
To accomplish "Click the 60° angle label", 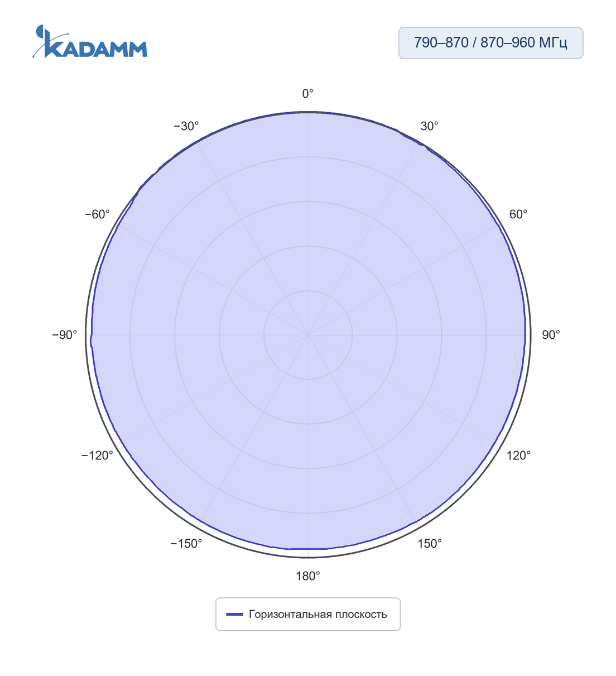I will (x=518, y=214).
